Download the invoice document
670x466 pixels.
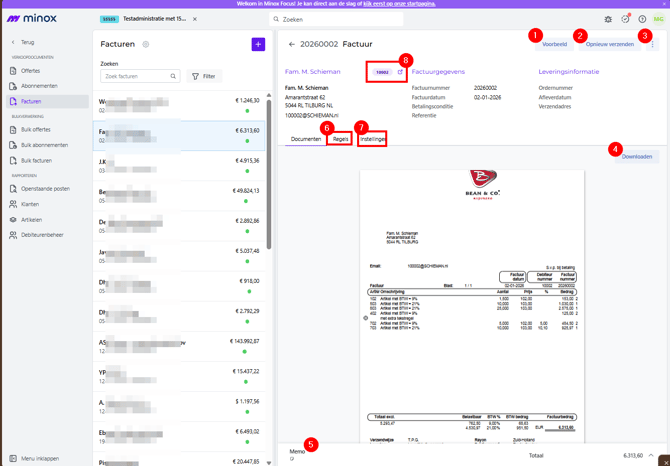point(637,157)
